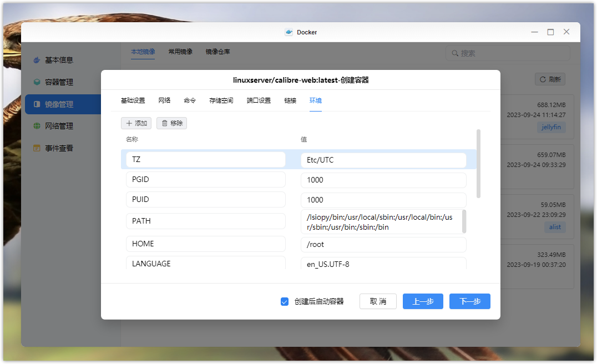Image resolution: width=597 pixels, height=364 pixels.
Task: Click the plus icon on 添加 button
Action: coord(129,123)
